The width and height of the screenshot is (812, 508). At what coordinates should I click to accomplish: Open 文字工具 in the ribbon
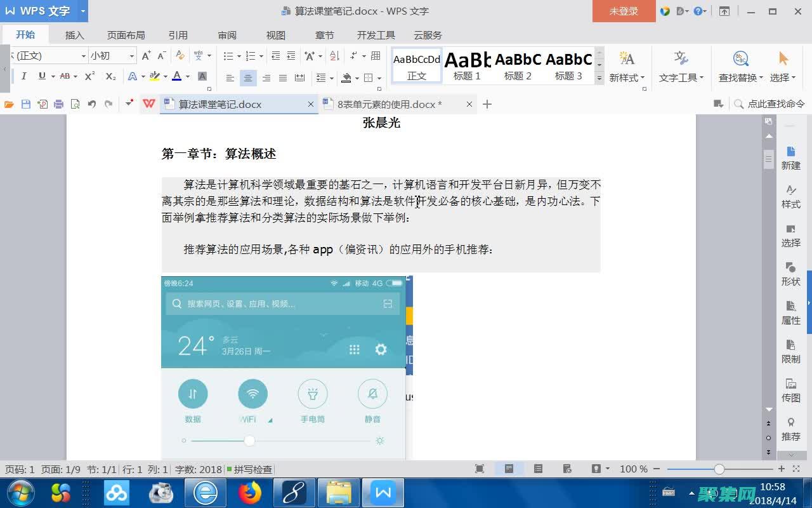680,65
